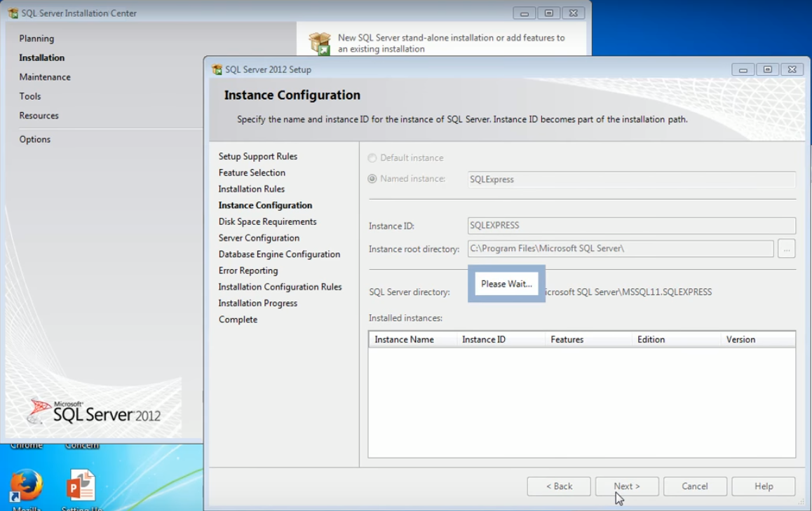812x511 pixels.
Task: Browse for the instance root directory
Action: 786,249
